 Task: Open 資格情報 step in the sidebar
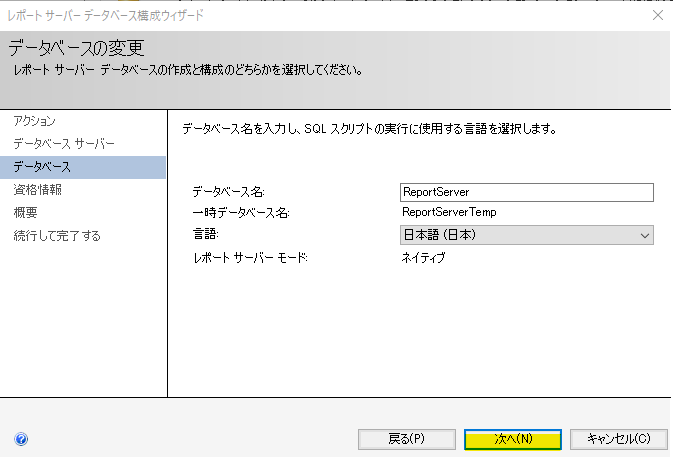[x=37, y=189]
